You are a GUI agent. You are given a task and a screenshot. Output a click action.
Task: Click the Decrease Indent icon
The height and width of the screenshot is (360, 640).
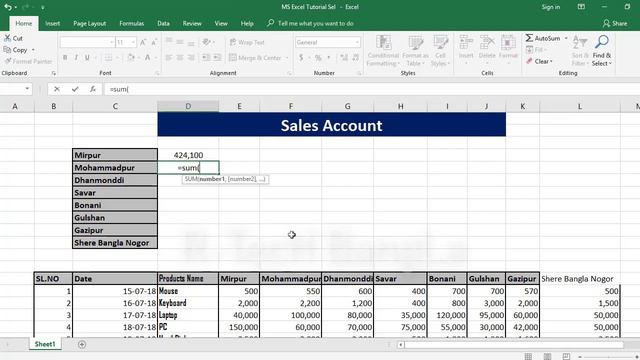tap(206, 58)
